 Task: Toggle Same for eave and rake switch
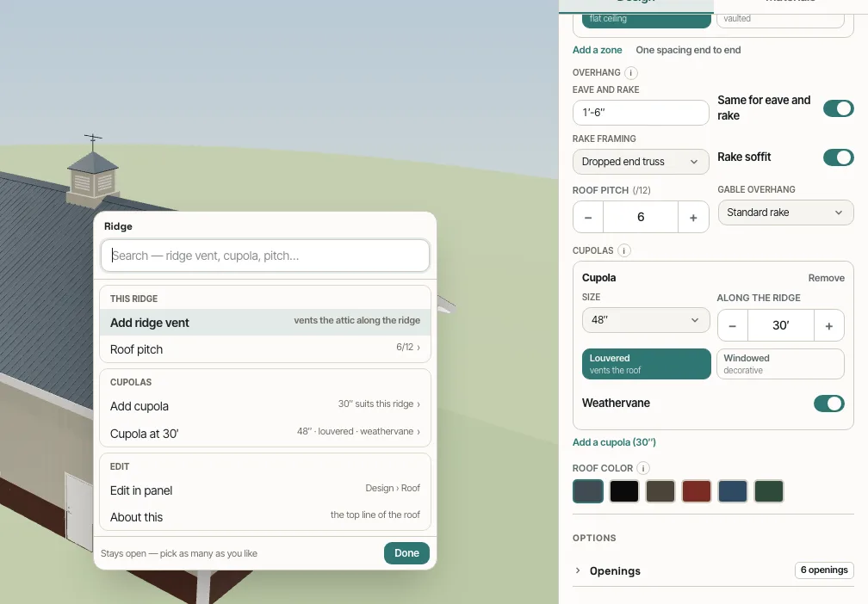(x=838, y=108)
